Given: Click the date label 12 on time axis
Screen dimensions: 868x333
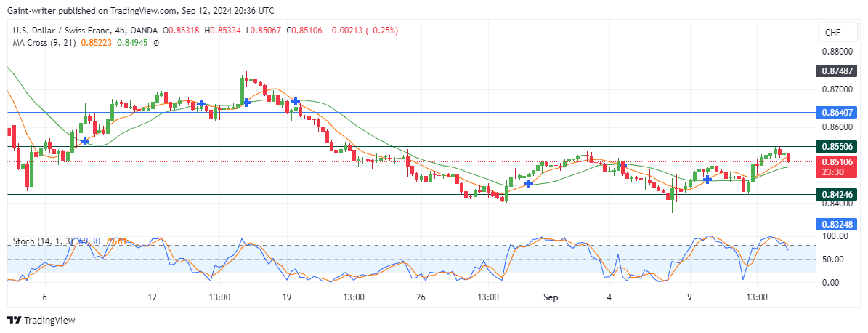Looking at the screenshot, I should pyautogui.click(x=153, y=297).
